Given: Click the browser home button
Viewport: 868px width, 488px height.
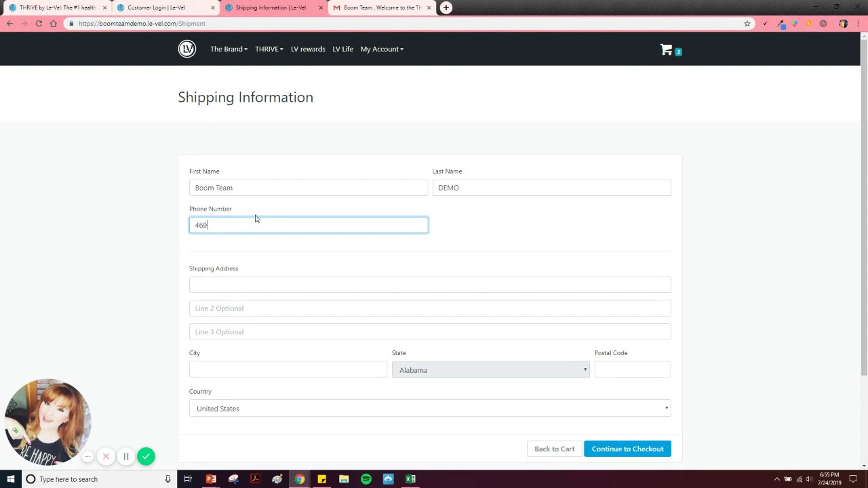Looking at the screenshot, I should (x=54, y=24).
